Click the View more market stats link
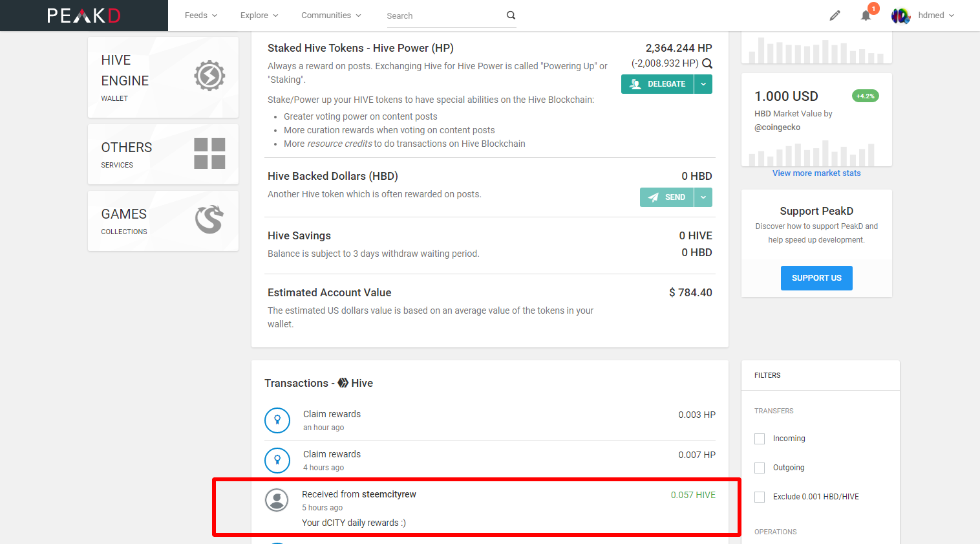 coord(816,173)
